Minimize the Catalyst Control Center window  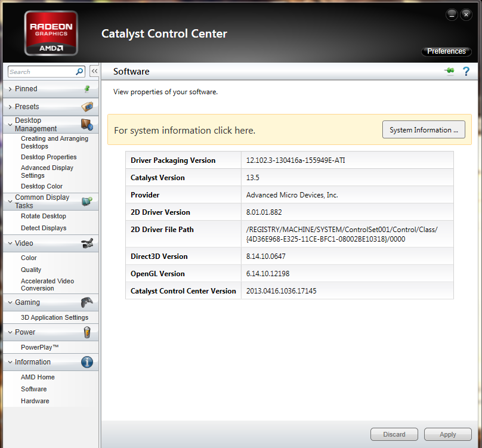(x=452, y=14)
